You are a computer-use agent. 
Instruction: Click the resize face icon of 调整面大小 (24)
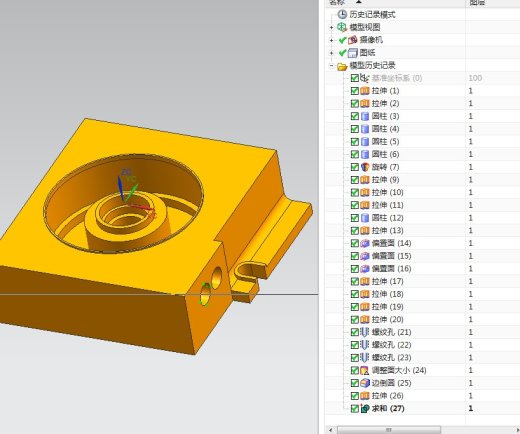point(365,370)
